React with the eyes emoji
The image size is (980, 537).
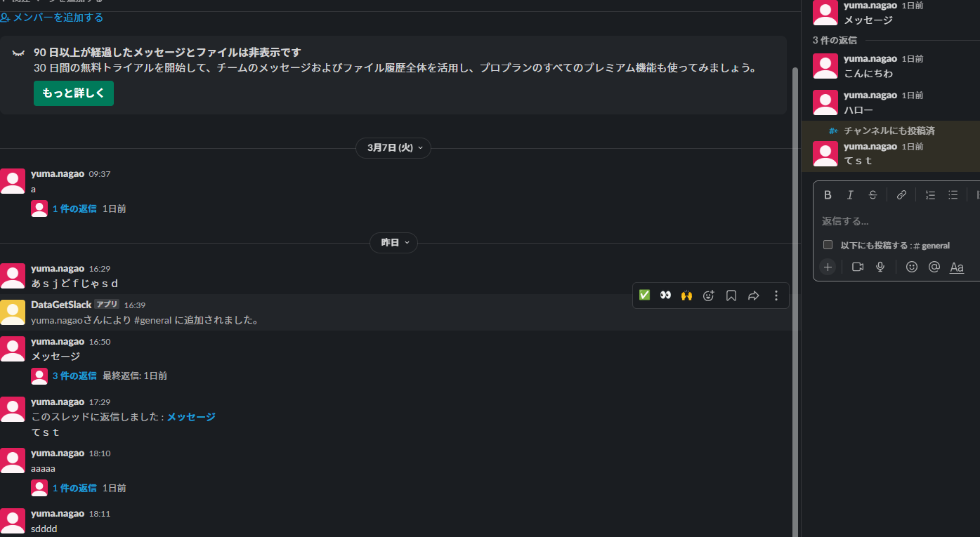click(665, 296)
